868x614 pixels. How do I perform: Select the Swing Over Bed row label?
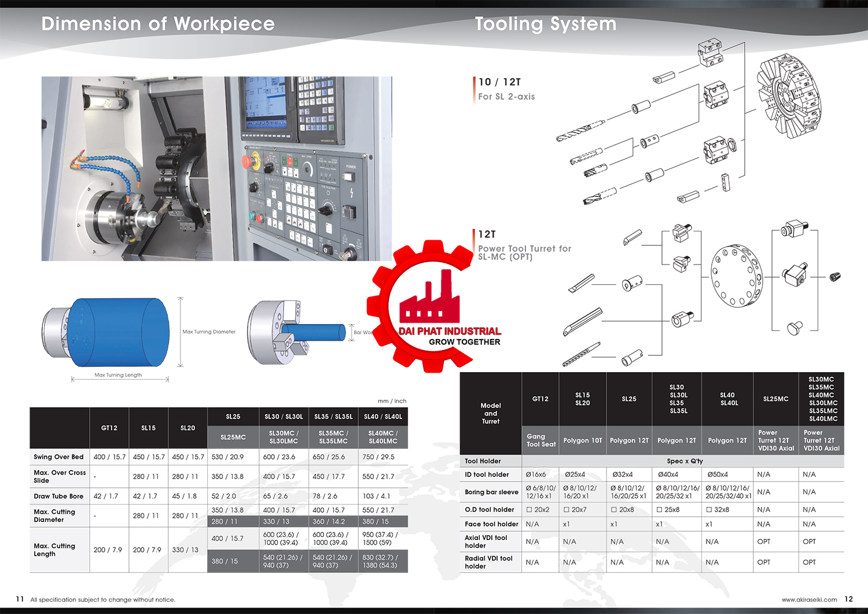coord(59,457)
